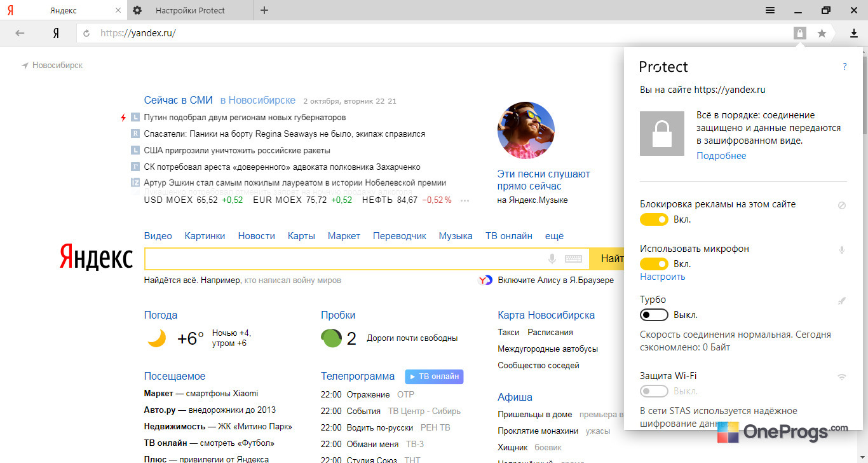Click the disabled Wi-Fi protection switch
868x463 pixels.
coord(654,391)
